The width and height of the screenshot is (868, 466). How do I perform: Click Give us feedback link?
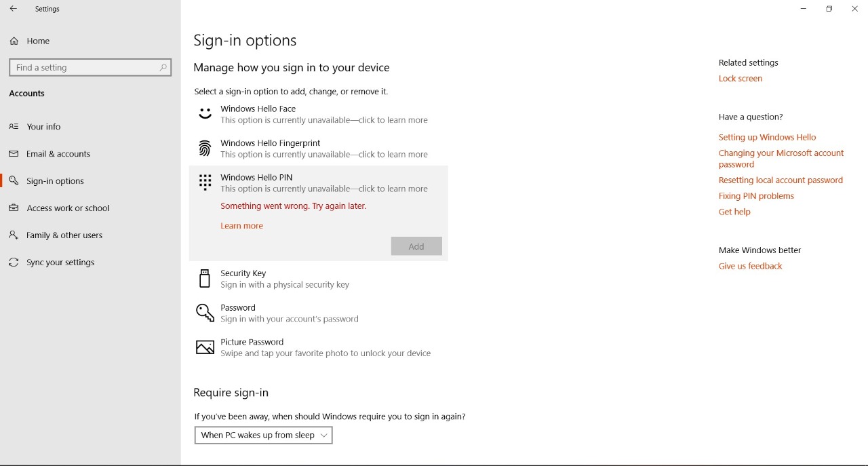coord(750,267)
